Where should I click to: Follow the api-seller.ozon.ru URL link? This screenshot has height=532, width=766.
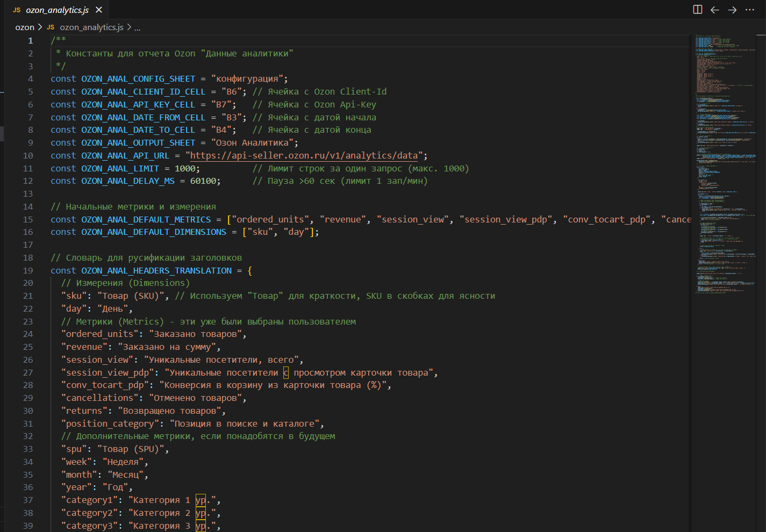[x=304, y=156]
